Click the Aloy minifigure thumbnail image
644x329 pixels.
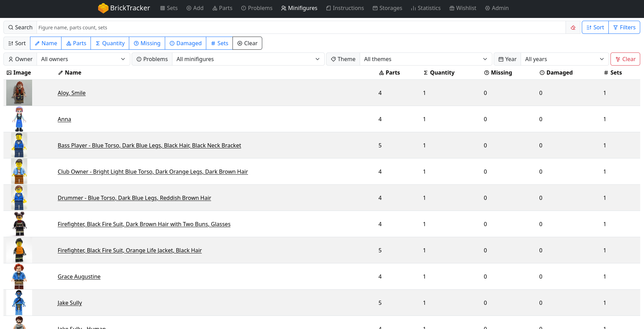(x=19, y=93)
